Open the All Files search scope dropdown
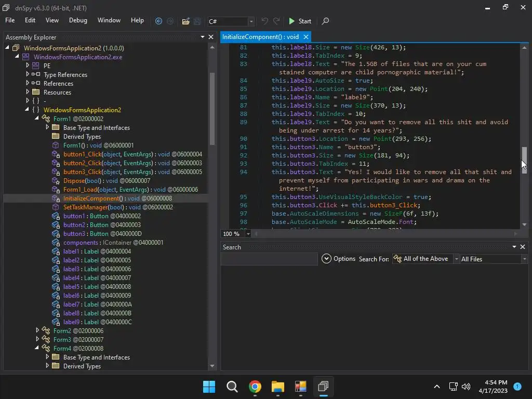532x399 pixels. tap(525, 259)
